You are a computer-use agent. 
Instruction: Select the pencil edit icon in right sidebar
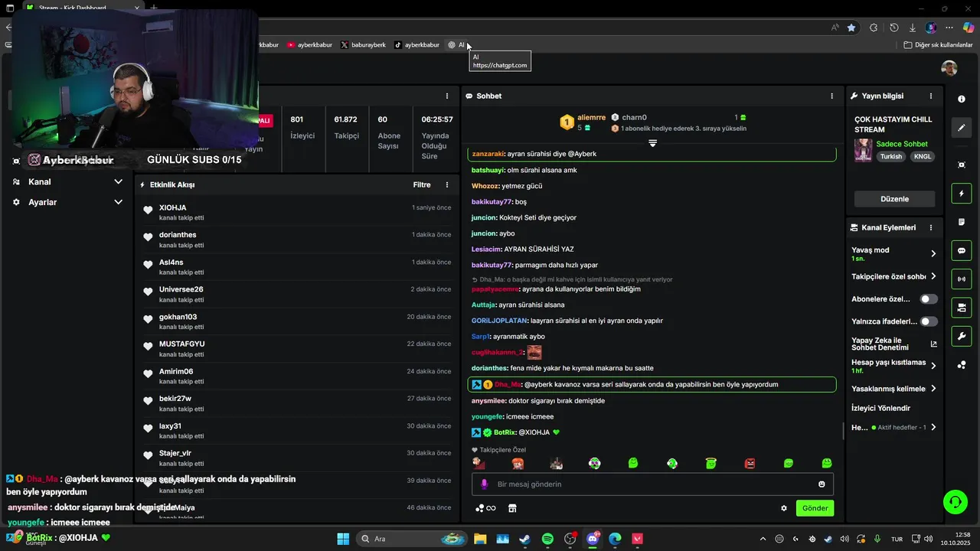click(x=962, y=128)
